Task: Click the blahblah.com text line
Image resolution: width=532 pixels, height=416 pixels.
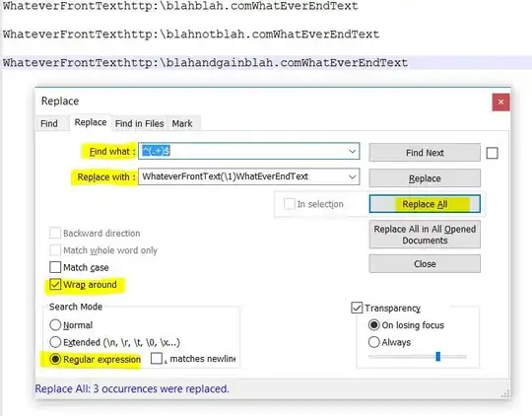Action: (180, 6)
